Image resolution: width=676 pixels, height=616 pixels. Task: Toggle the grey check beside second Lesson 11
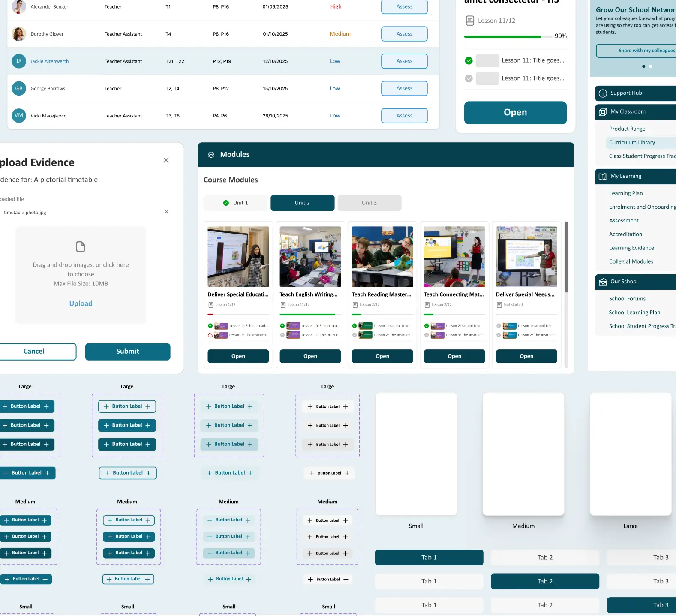pos(469,79)
